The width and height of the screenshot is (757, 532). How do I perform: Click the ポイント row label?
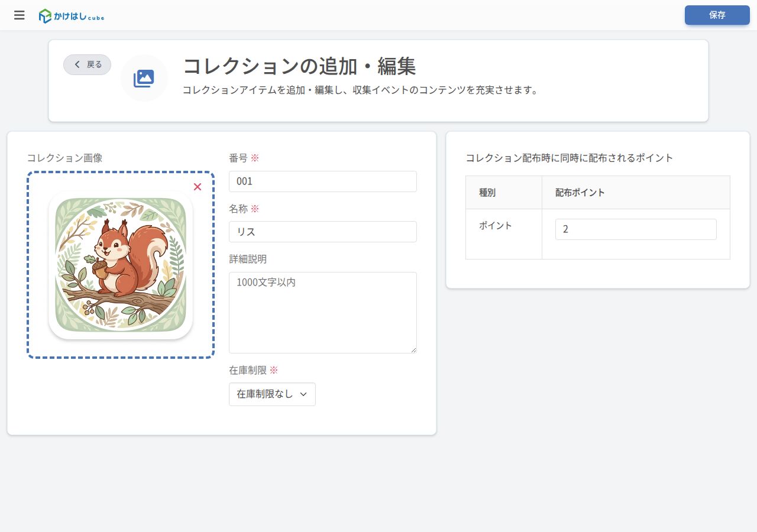[x=496, y=226]
